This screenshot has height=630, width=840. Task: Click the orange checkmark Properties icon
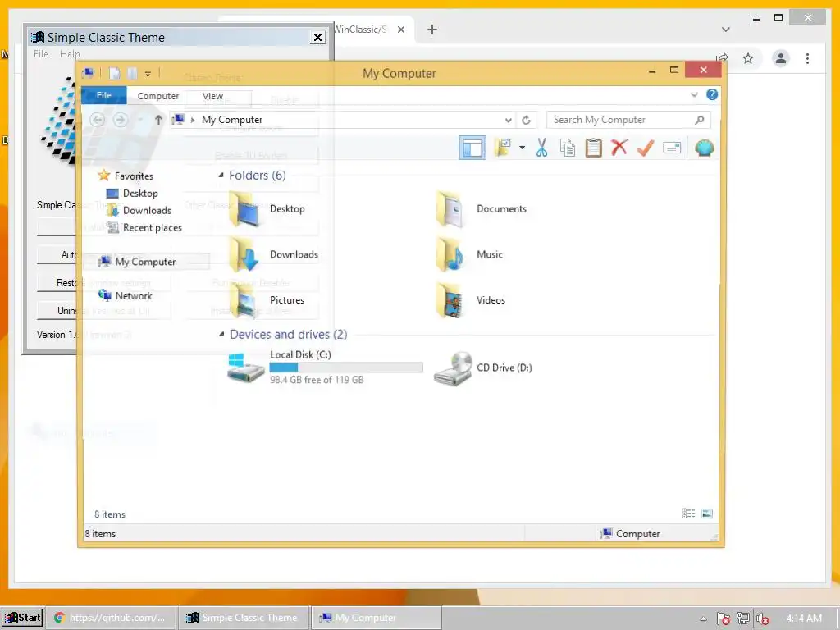[x=646, y=148]
